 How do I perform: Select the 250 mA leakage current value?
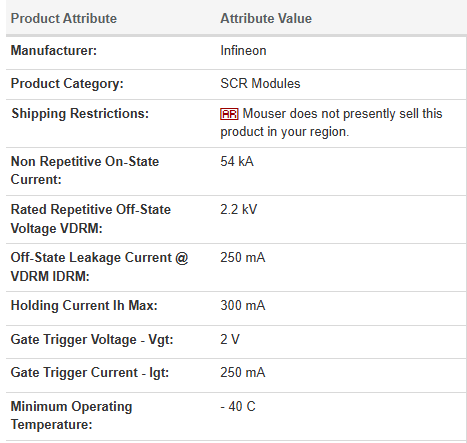tap(243, 257)
